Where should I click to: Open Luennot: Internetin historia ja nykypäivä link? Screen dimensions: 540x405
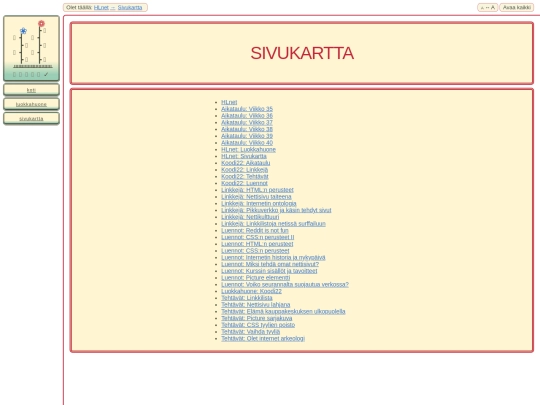tap(273, 257)
